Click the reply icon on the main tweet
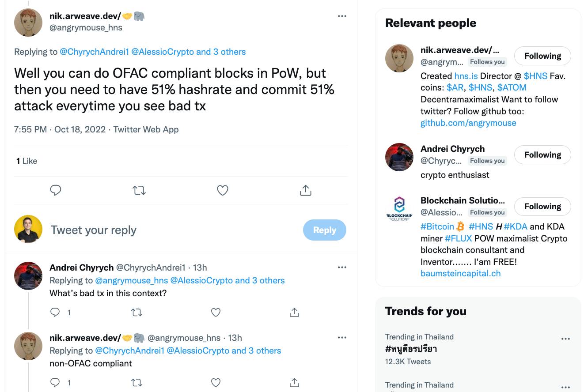 [56, 190]
